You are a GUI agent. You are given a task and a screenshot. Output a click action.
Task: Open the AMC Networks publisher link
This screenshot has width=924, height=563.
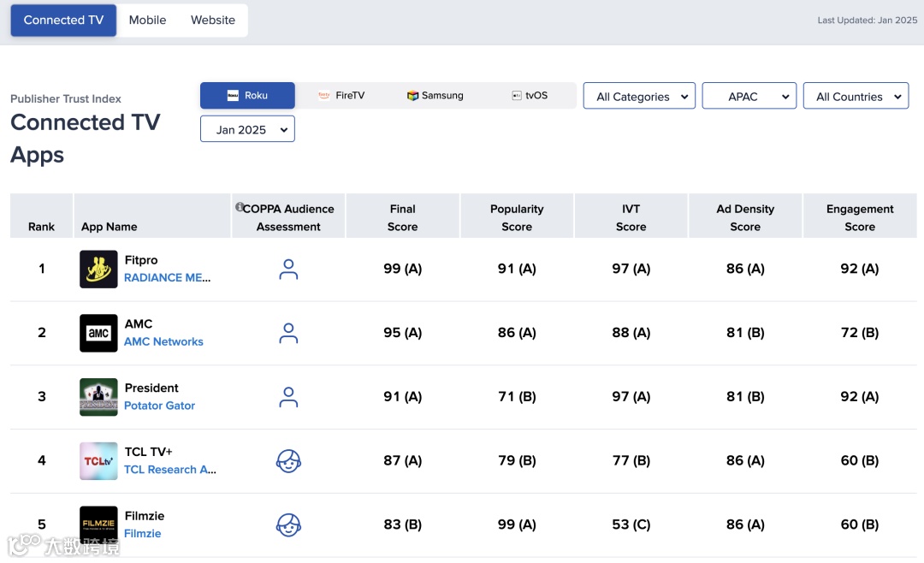pos(163,341)
